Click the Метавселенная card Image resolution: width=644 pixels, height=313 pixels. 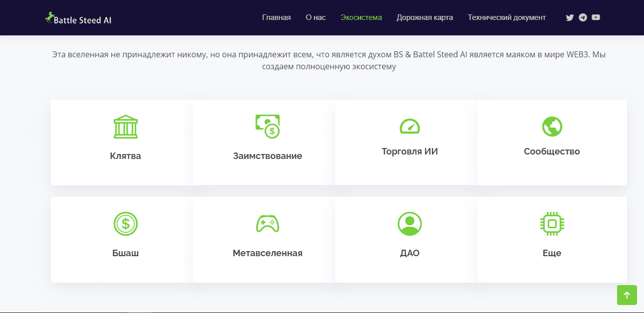[x=267, y=240]
